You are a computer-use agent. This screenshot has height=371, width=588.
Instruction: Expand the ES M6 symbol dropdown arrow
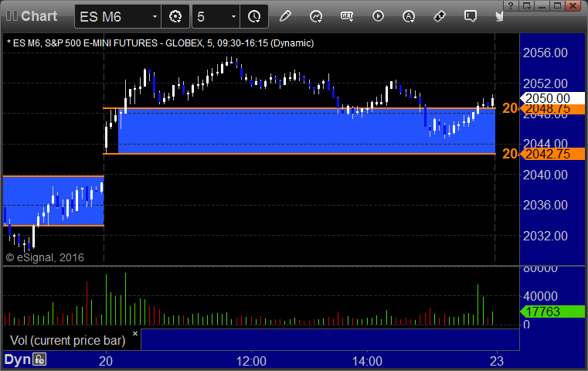(x=155, y=17)
